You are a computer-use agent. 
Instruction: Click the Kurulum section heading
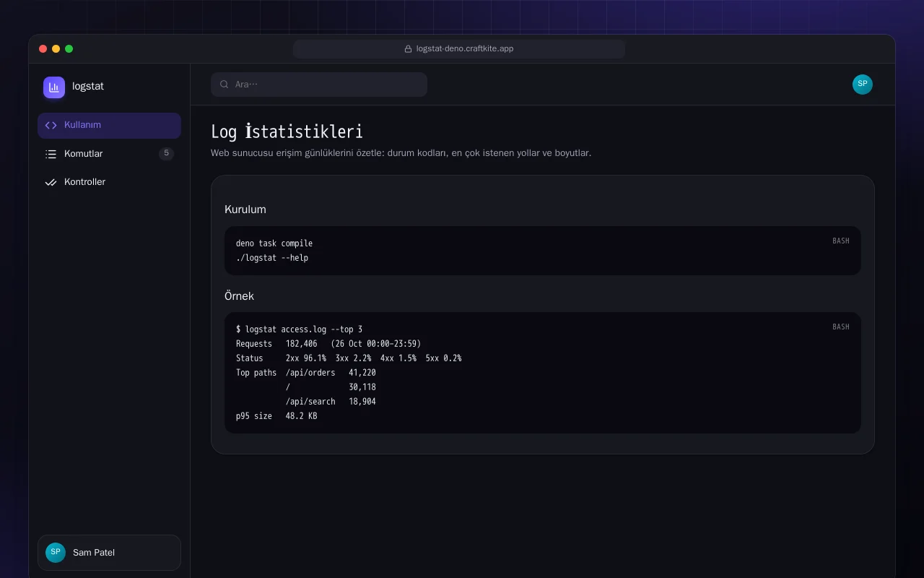[245, 210]
